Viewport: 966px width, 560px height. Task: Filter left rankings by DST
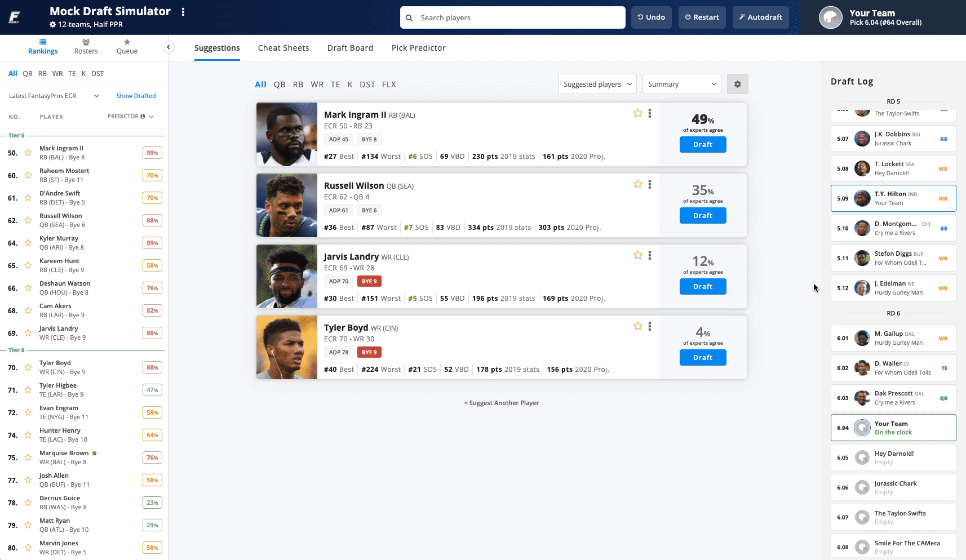click(x=98, y=73)
